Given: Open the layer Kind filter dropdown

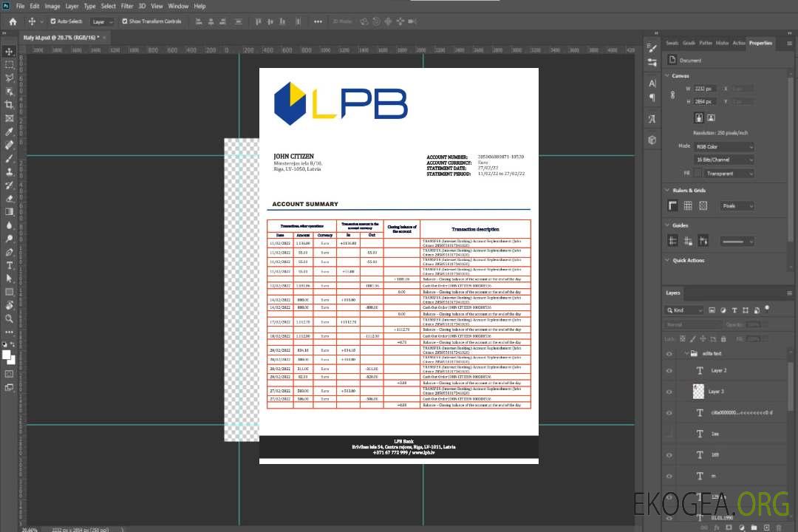Looking at the screenshot, I should point(684,310).
